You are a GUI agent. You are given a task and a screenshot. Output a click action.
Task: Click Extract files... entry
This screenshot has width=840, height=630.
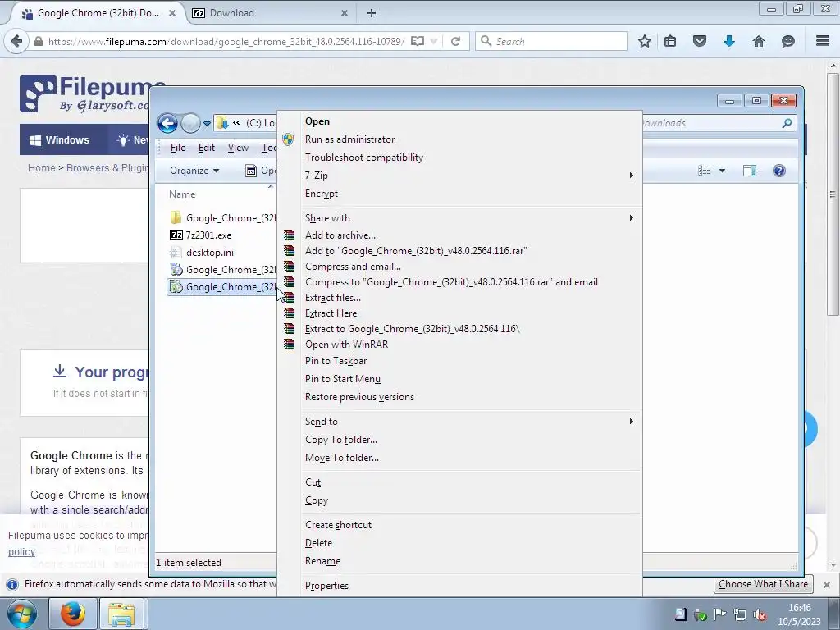(x=333, y=298)
